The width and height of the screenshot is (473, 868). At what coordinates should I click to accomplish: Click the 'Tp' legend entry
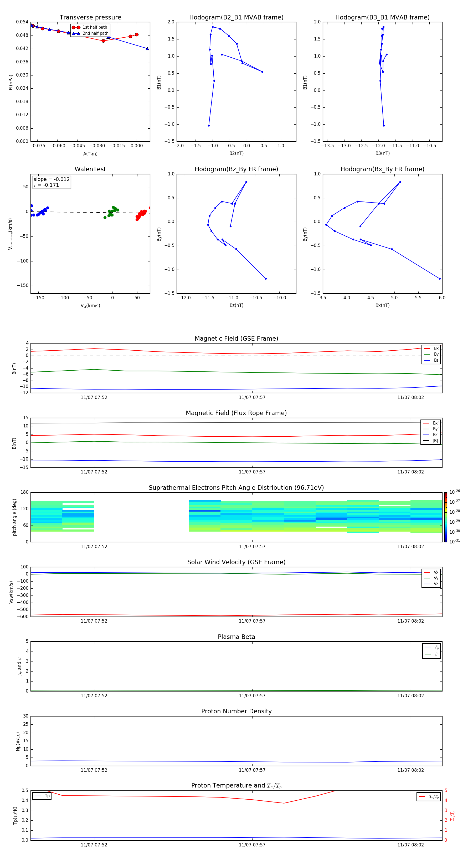coord(42,796)
